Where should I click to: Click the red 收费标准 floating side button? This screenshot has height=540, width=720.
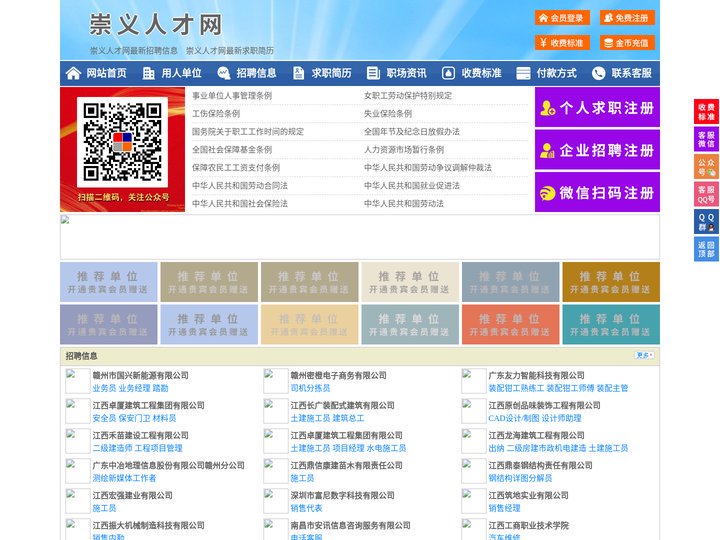pyautogui.click(x=706, y=112)
